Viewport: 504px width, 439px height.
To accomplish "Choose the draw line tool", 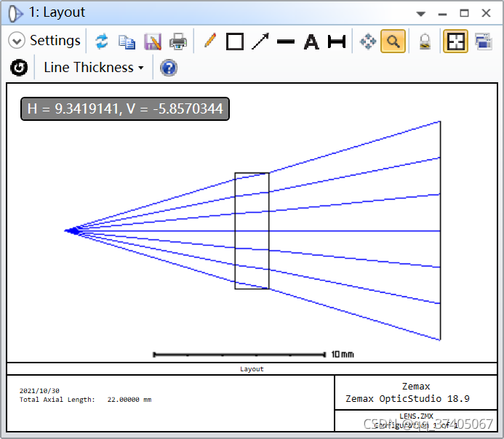I will tap(286, 41).
